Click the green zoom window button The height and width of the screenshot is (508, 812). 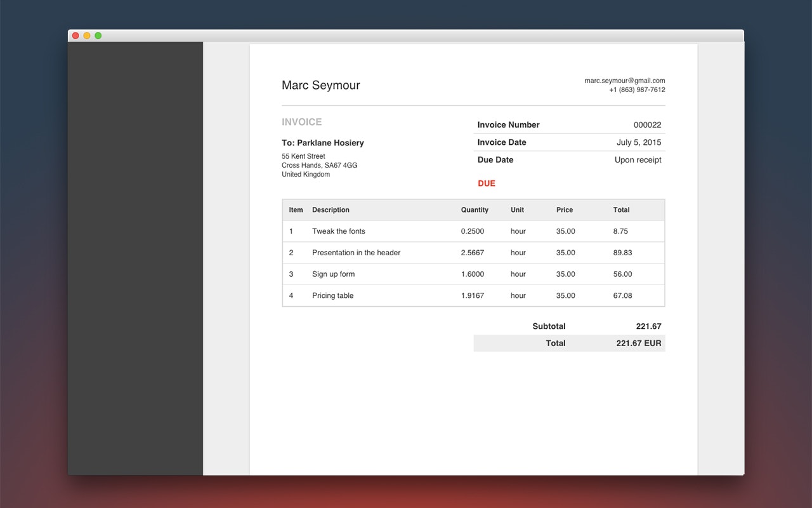pyautogui.click(x=98, y=36)
